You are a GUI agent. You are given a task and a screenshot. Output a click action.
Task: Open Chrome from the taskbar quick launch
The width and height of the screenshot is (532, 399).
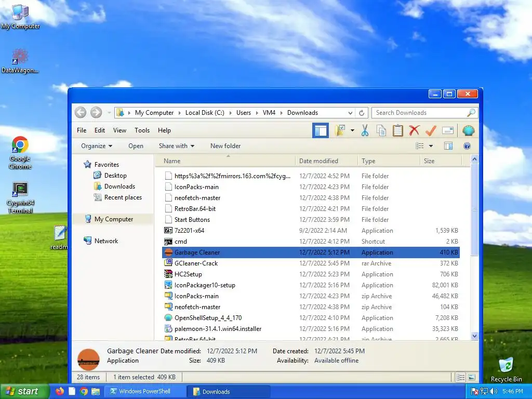click(84, 391)
